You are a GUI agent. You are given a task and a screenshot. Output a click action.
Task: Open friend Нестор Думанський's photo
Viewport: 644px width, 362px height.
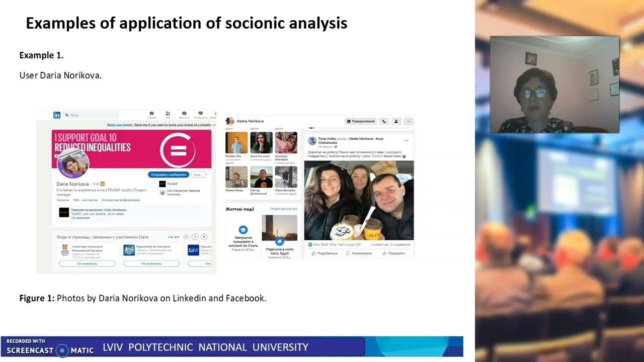tap(261, 177)
